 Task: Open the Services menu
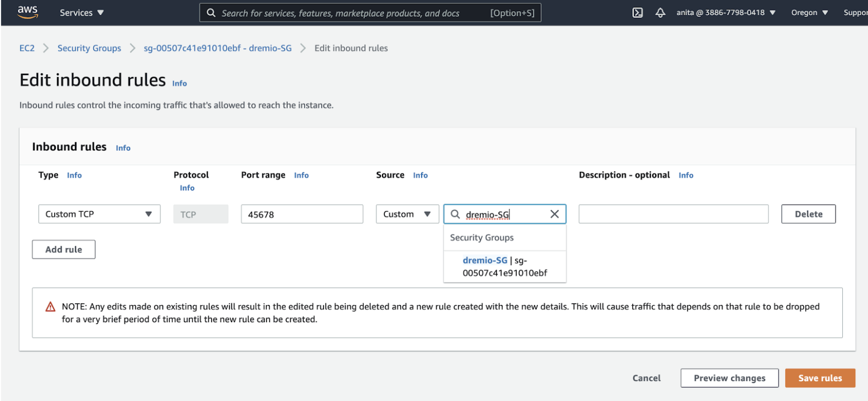(82, 13)
